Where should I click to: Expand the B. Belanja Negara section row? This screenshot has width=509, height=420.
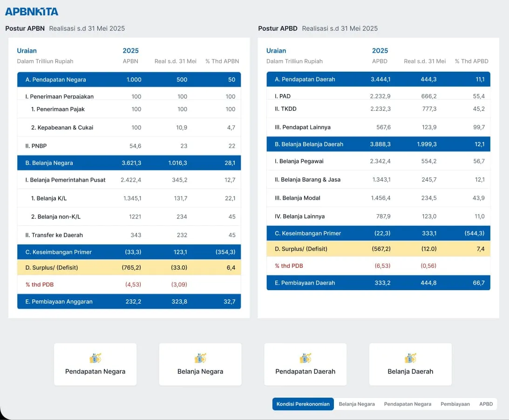point(129,163)
